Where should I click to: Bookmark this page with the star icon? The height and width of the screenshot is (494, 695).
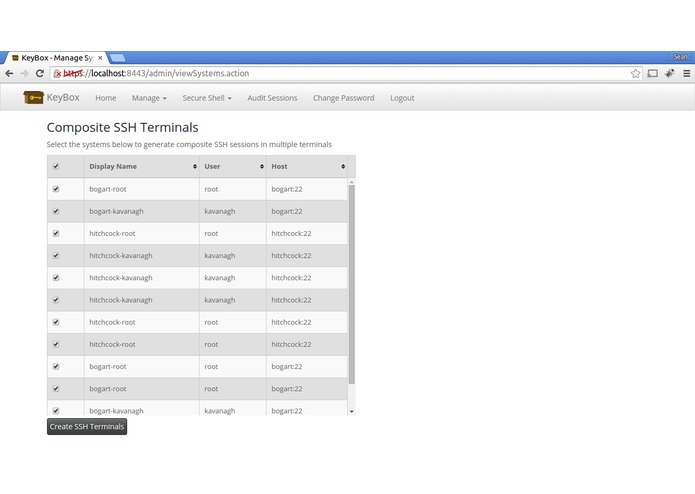coord(635,74)
